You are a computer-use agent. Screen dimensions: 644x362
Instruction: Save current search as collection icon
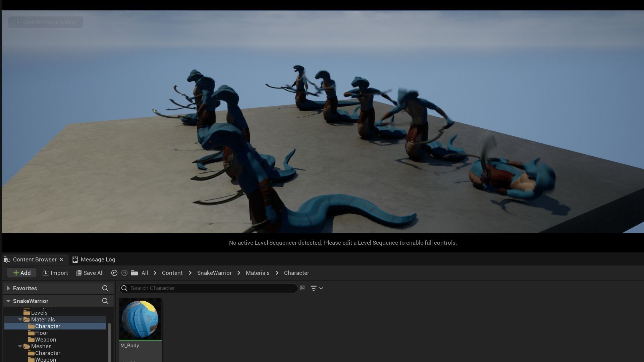[x=303, y=288]
